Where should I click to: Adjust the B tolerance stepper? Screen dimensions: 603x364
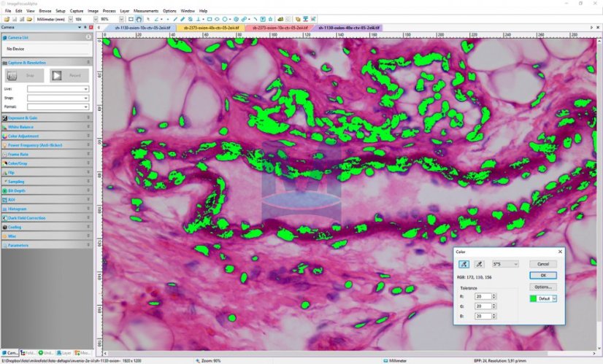tap(494, 316)
